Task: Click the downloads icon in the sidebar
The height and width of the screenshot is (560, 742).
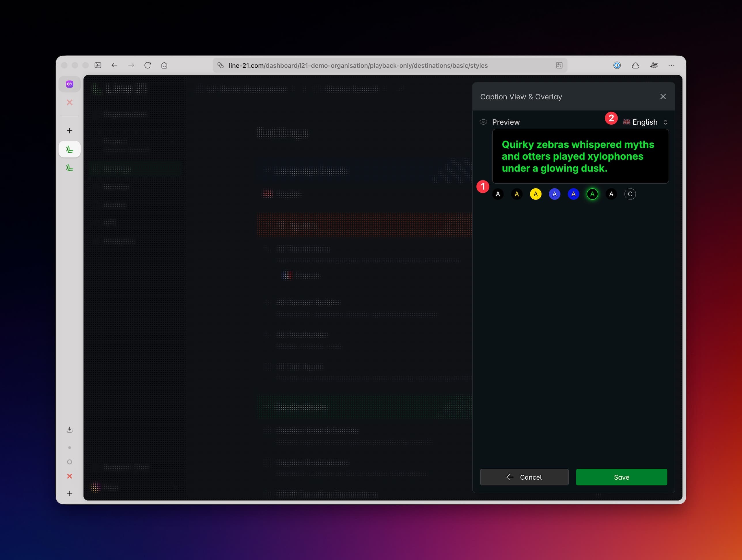Action: [x=69, y=430]
